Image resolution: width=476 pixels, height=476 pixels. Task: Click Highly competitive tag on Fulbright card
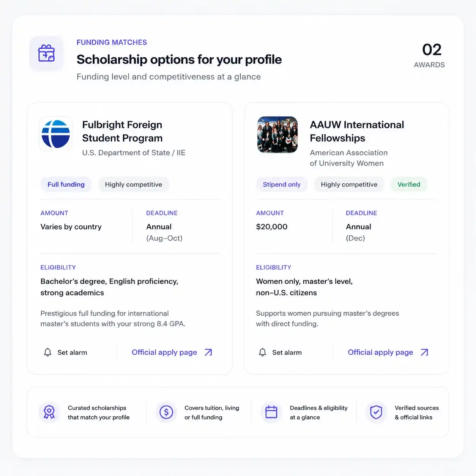134,184
